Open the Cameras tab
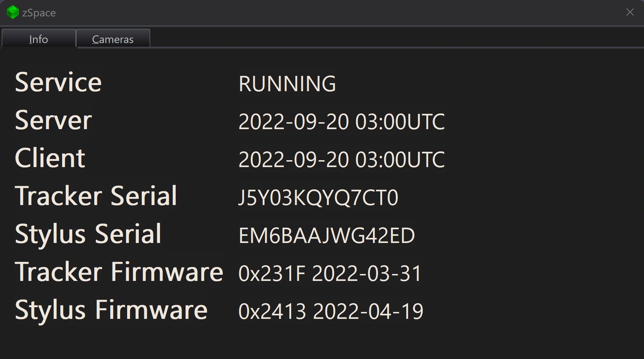Viewport: 644px width, 359px height. (113, 39)
